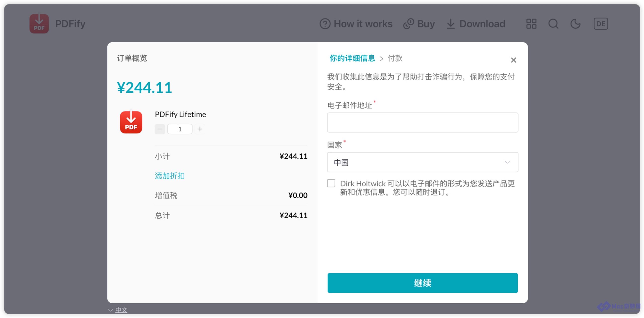Click the PDFify logo icon in header
This screenshot has width=644, height=318.
click(x=39, y=24)
